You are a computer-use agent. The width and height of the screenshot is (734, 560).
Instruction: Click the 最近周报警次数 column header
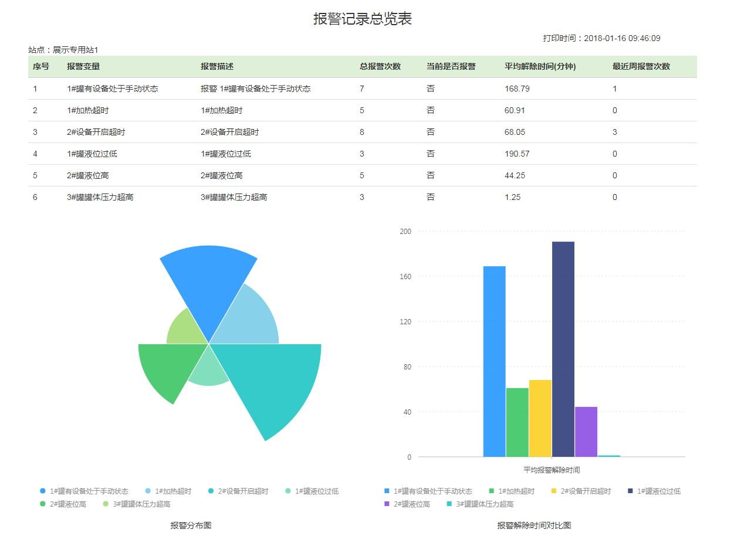click(x=641, y=67)
